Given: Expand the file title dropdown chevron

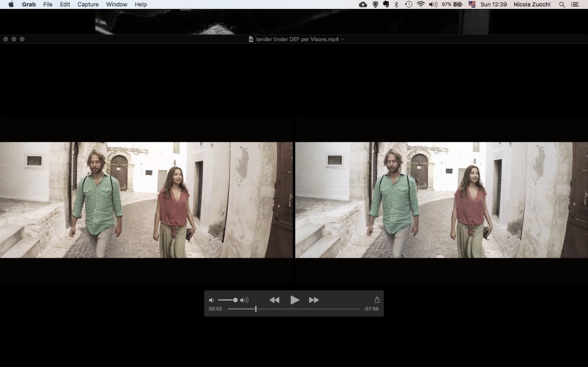Looking at the screenshot, I should [x=343, y=39].
